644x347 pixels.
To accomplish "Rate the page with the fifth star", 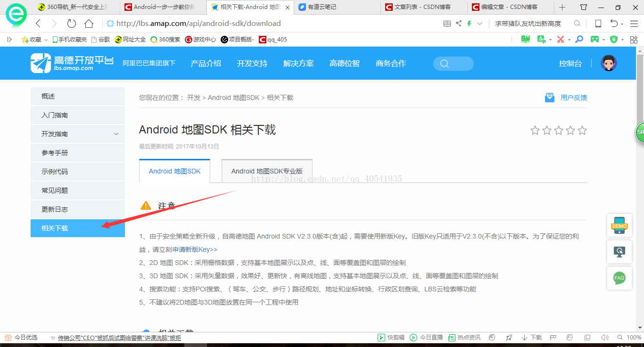I will [x=582, y=130].
